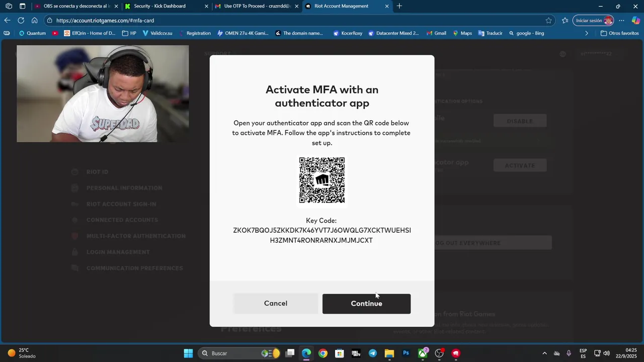Open the HP bookmarks folder
This screenshot has width=644, height=362.
pos(129,33)
